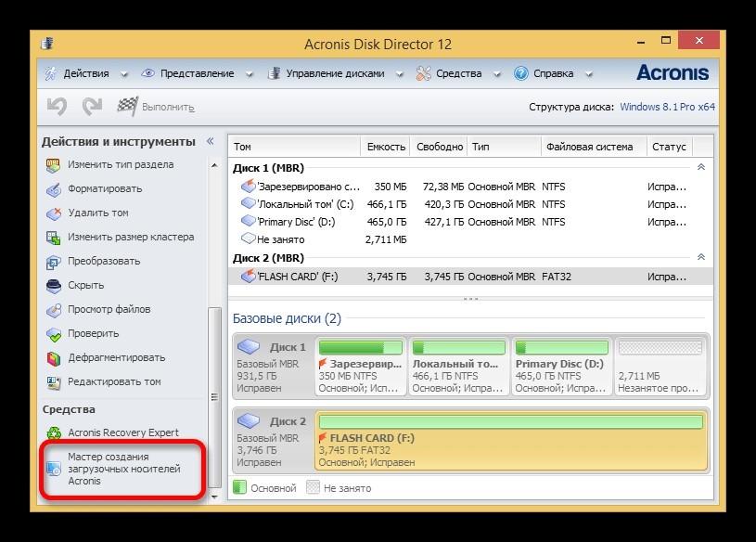Click the Change partition type icon
The image size is (756, 542).
coord(53,165)
